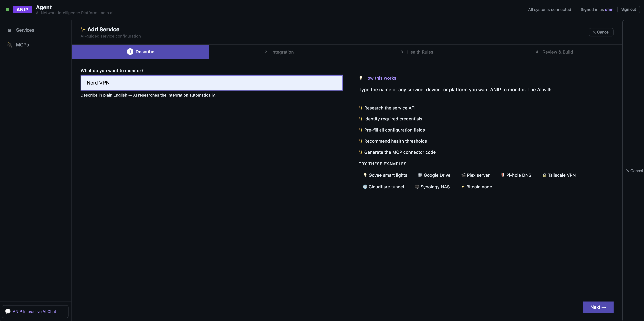Click the Tailscale VPN lock icon
The width and height of the screenshot is (644, 321).
point(544,175)
